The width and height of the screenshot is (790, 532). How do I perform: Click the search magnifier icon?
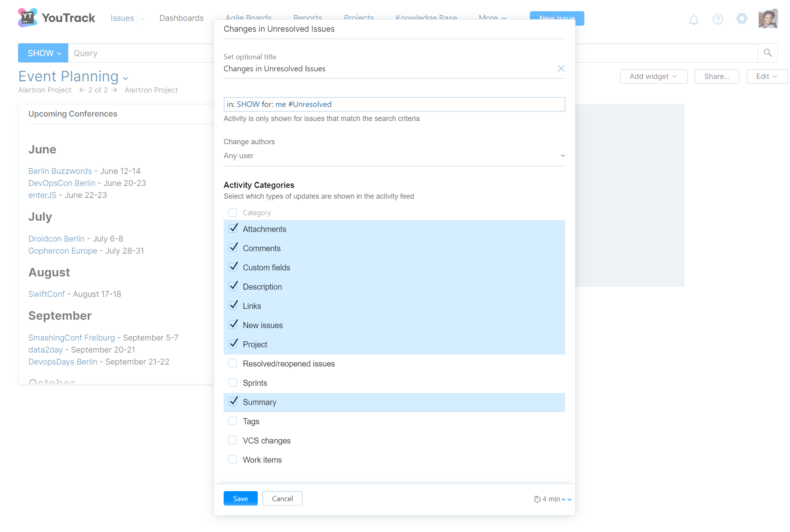767,53
